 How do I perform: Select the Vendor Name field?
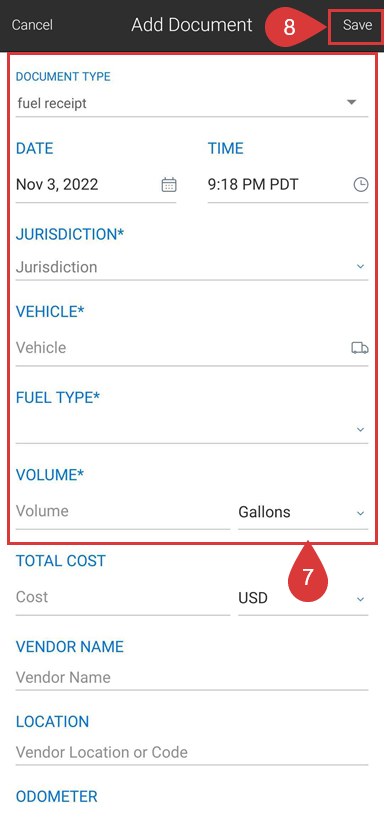(192, 678)
